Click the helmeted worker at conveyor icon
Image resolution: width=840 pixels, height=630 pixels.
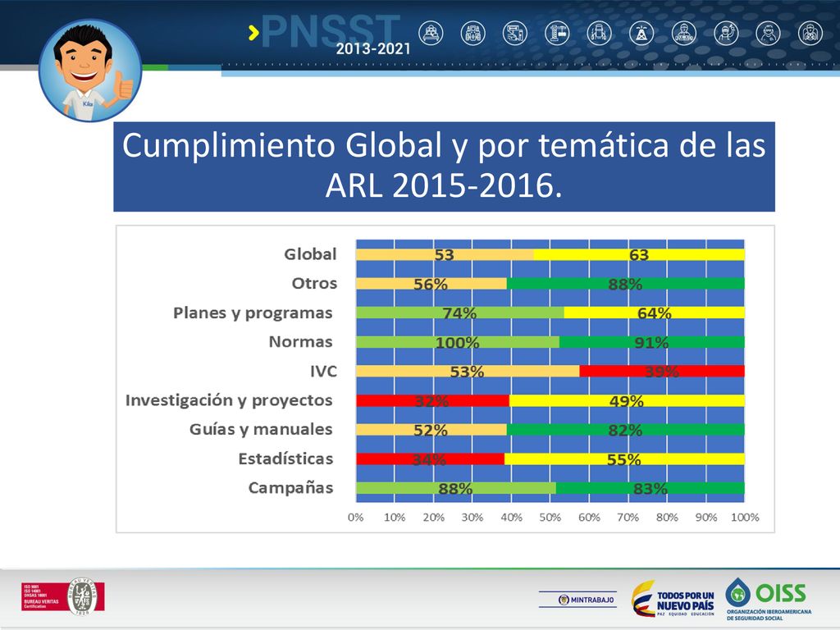tap(684, 33)
